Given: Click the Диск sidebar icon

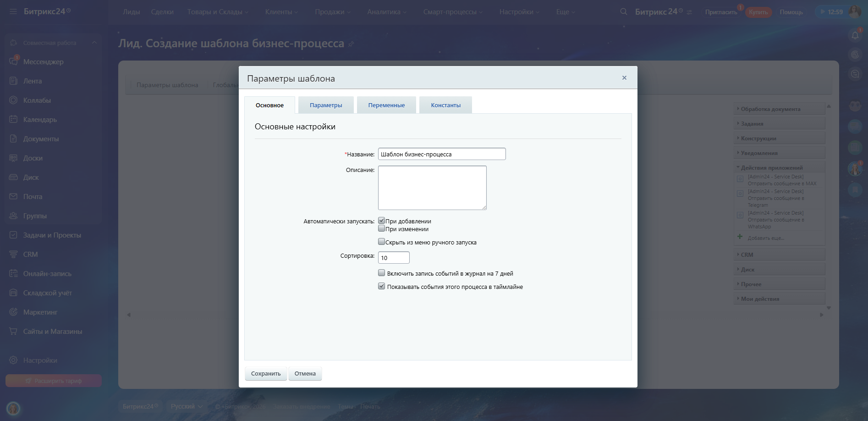Looking at the screenshot, I should [x=13, y=177].
